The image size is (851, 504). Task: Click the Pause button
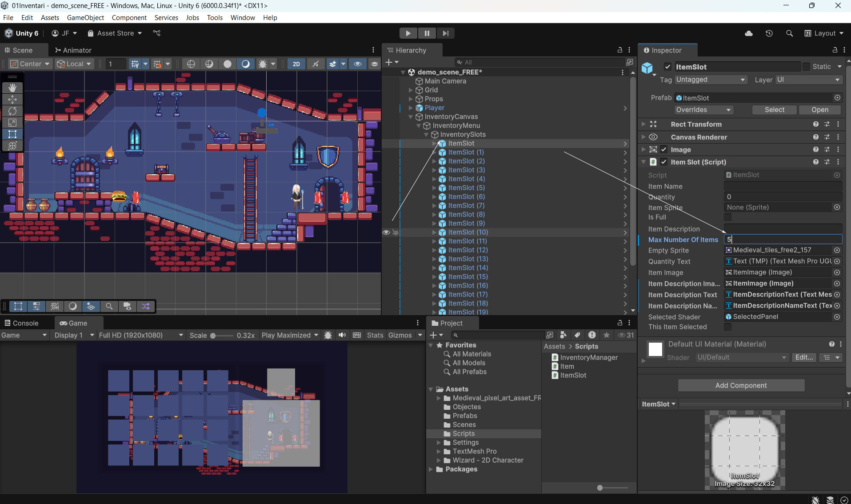pyautogui.click(x=427, y=33)
